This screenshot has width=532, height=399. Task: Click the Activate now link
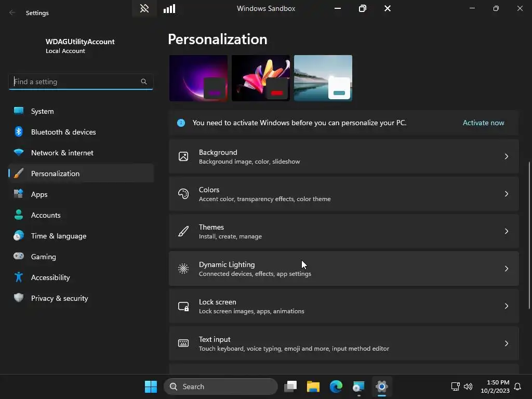click(483, 123)
